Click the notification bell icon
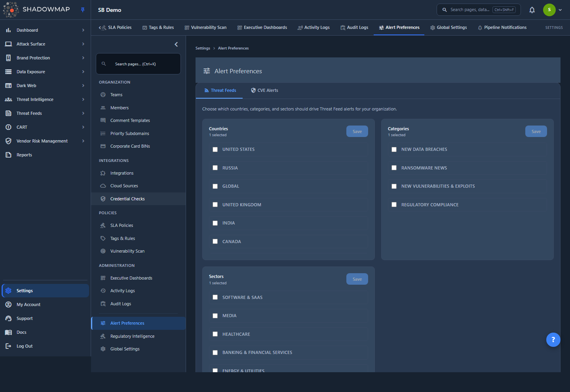 coord(532,10)
